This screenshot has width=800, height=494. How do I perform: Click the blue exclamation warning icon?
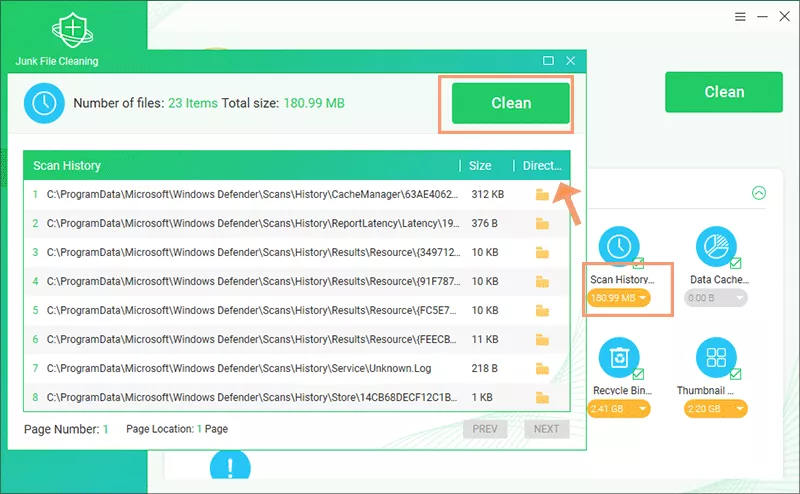click(x=230, y=465)
